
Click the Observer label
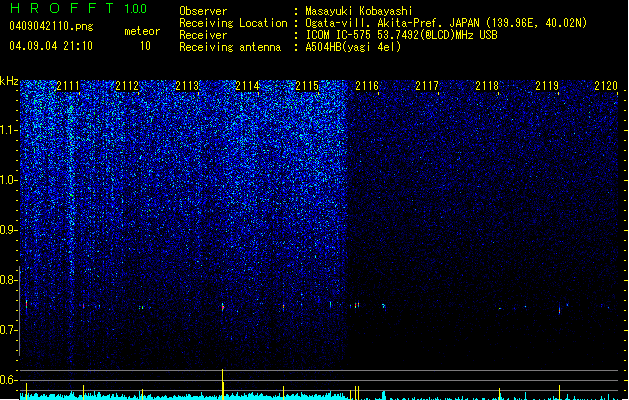tap(203, 11)
